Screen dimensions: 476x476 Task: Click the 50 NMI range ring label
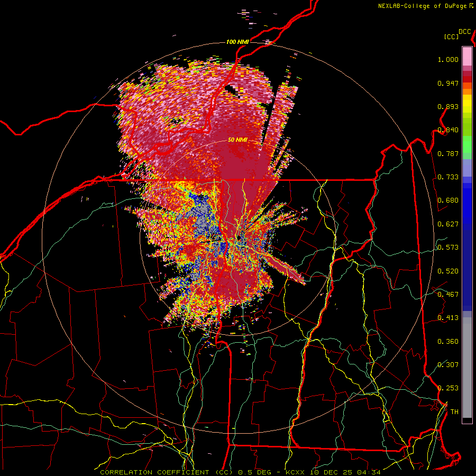pos(237,140)
